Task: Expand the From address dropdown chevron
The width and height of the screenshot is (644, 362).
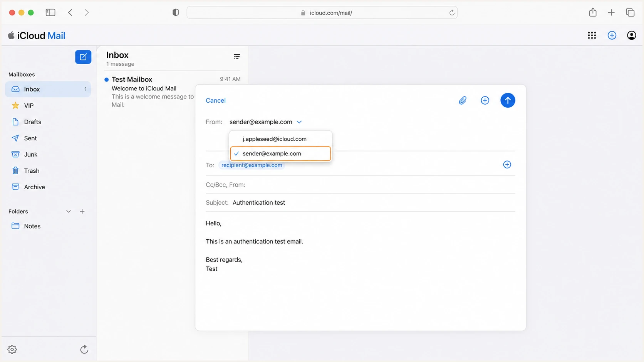Action: 299,122
